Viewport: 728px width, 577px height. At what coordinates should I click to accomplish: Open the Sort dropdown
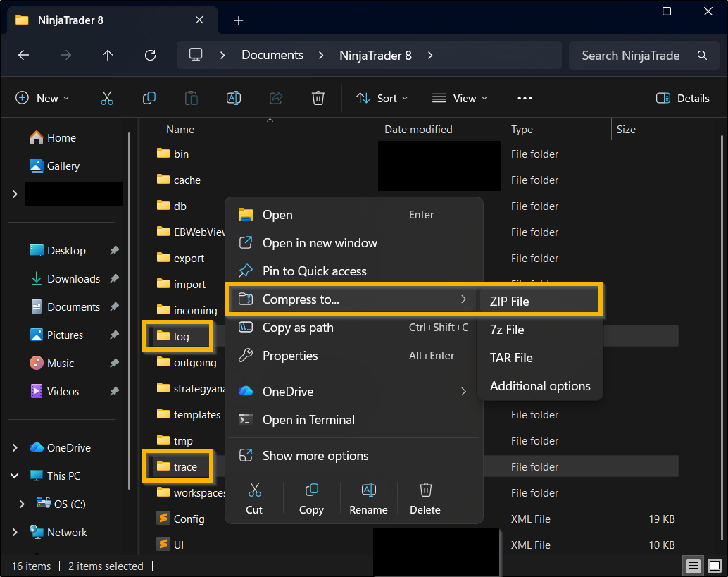click(x=382, y=98)
